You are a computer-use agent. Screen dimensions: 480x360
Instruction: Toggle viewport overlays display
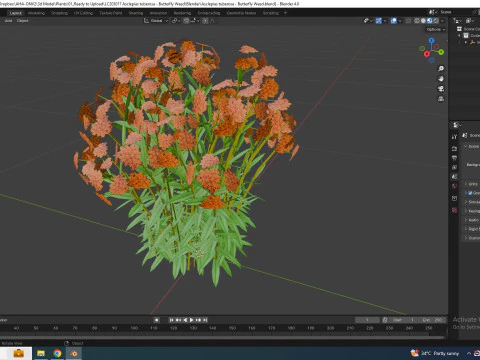click(394, 21)
